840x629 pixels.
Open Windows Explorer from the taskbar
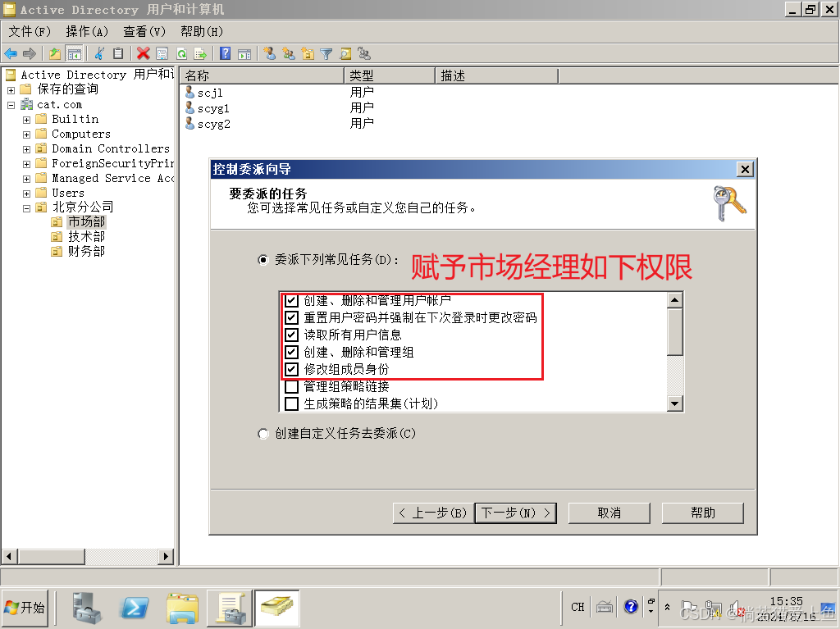point(182,608)
